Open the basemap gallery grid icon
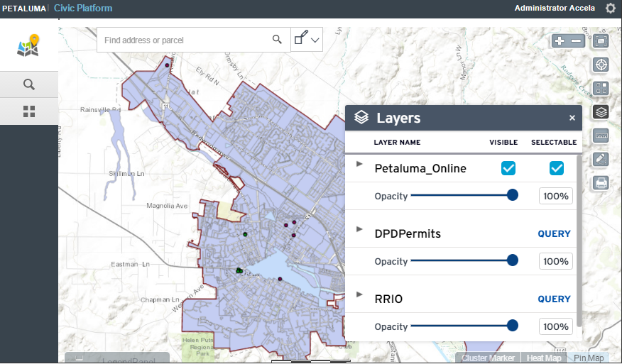The width and height of the screenshot is (622, 364). [x=601, y=89]
